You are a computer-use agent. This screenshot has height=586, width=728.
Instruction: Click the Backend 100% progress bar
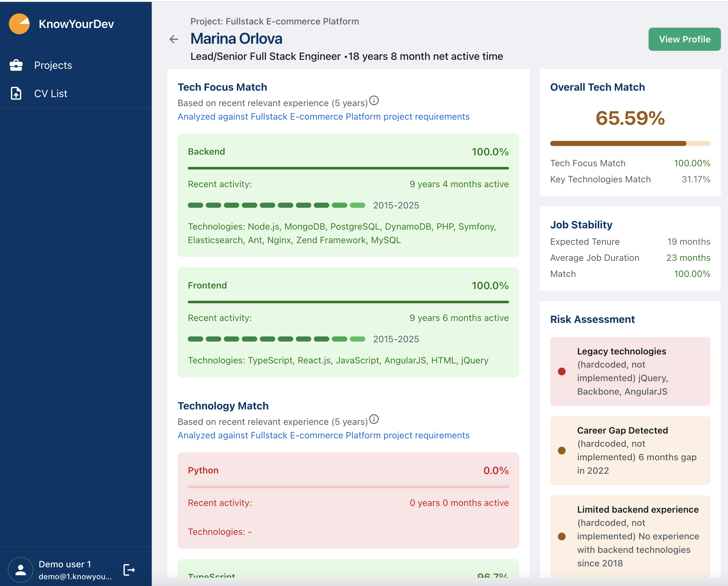point(348,168)
